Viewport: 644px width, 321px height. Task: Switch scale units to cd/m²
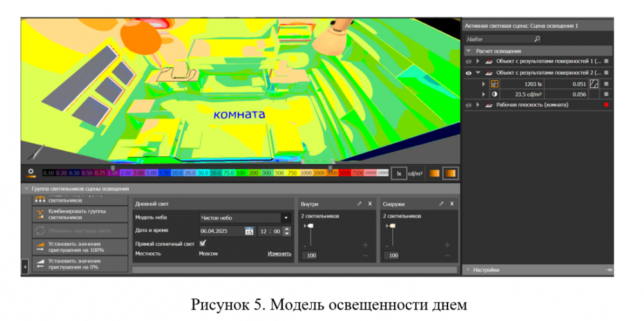[415, 174]
